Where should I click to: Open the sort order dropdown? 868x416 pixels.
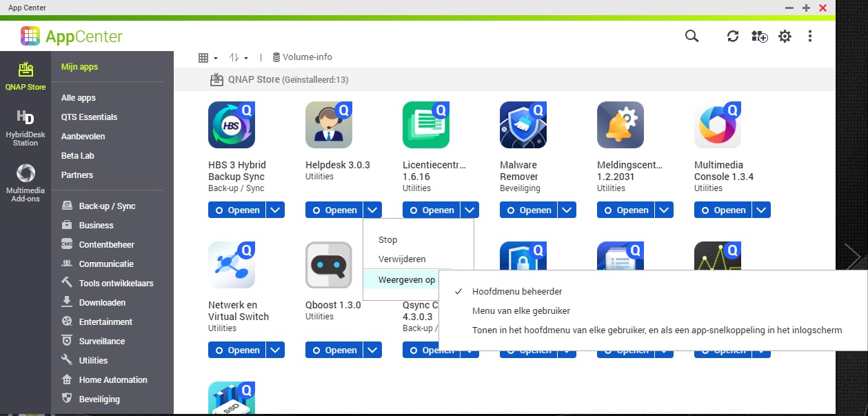239,57
